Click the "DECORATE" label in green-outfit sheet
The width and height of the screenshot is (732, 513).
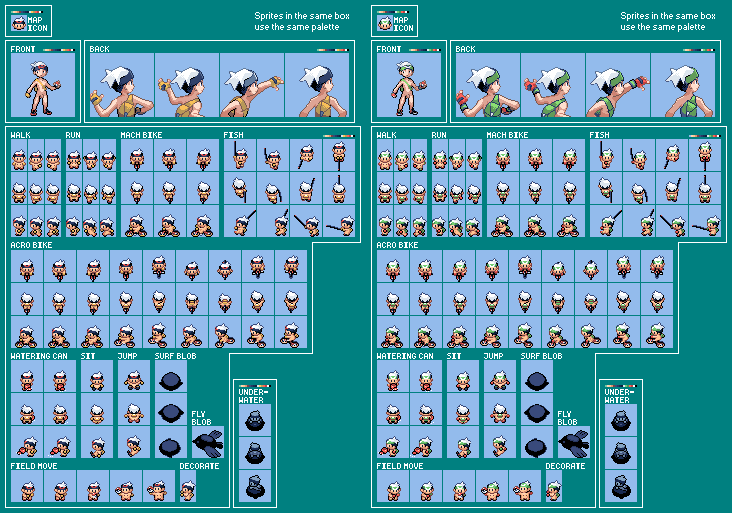(565, 466)
